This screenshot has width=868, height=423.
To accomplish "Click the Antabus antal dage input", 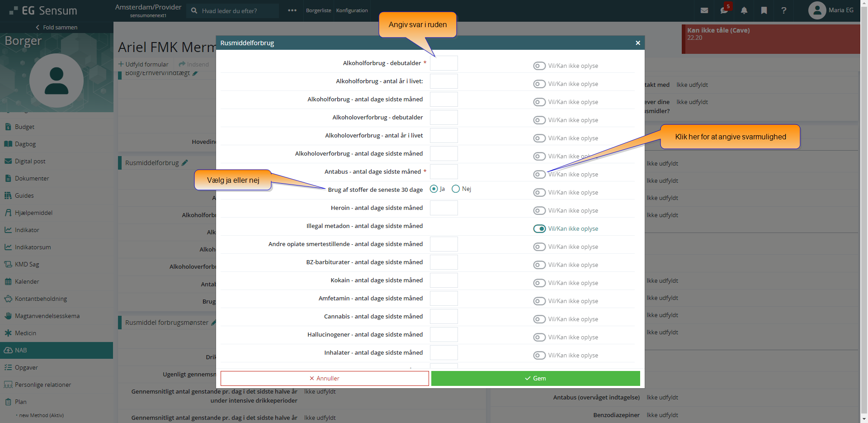I will click(444, 172).
